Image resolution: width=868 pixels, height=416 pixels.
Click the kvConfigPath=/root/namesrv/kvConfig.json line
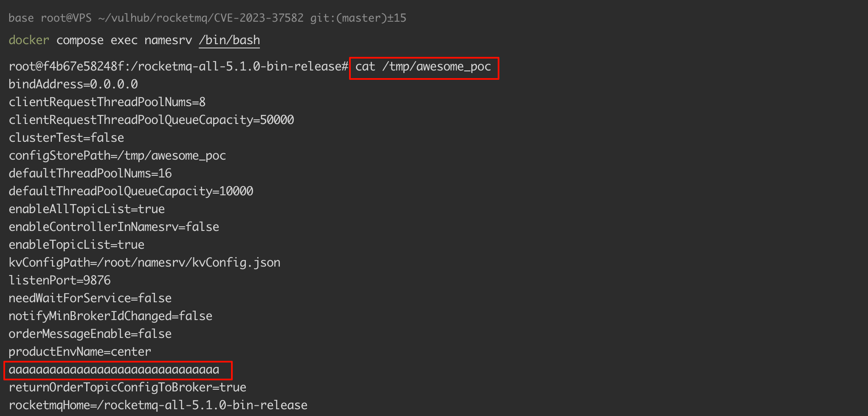144,263
